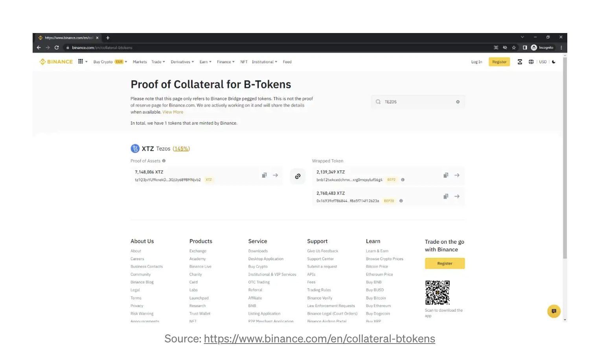Open the USD currency selector

click(x=543, y=62)
